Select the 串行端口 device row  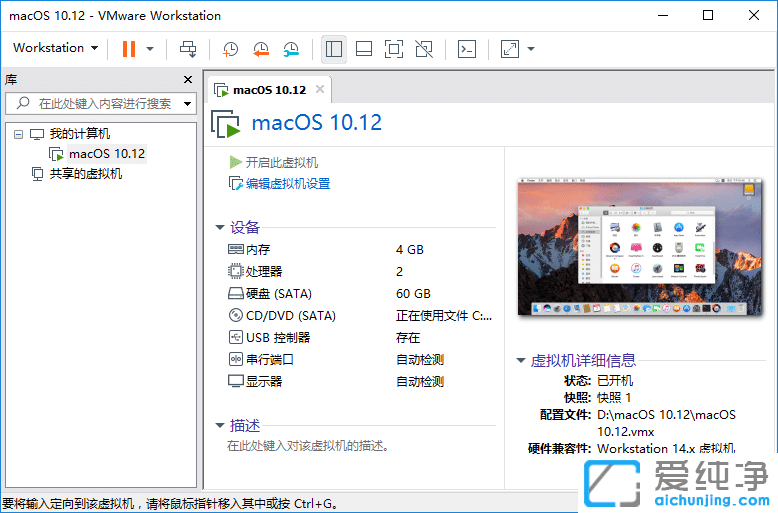coord(360,359)
